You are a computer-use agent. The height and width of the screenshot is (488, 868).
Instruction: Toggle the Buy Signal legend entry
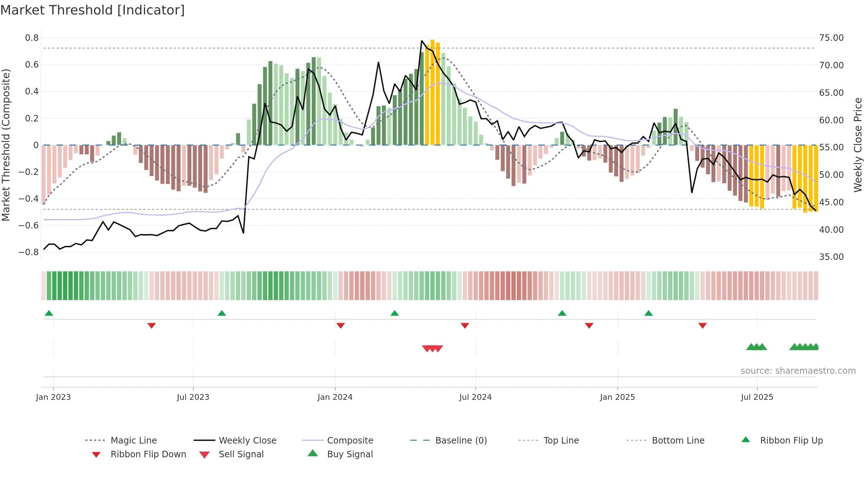(x=340, y=454)
